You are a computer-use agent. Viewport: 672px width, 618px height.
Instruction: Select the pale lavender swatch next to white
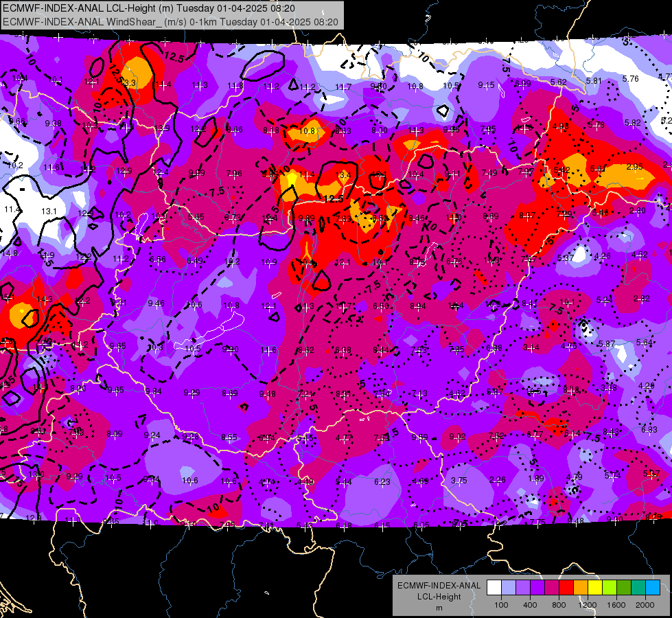pyautogui.click(x=509, y=588)
